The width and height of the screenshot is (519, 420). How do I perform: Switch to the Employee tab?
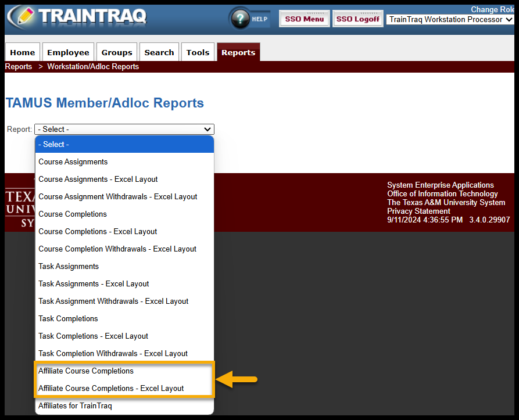(x=68, y=52)
